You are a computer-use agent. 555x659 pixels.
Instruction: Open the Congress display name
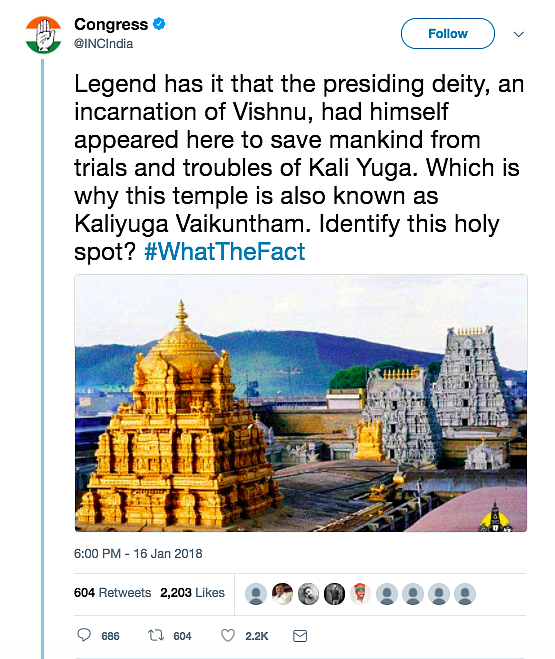111,24
